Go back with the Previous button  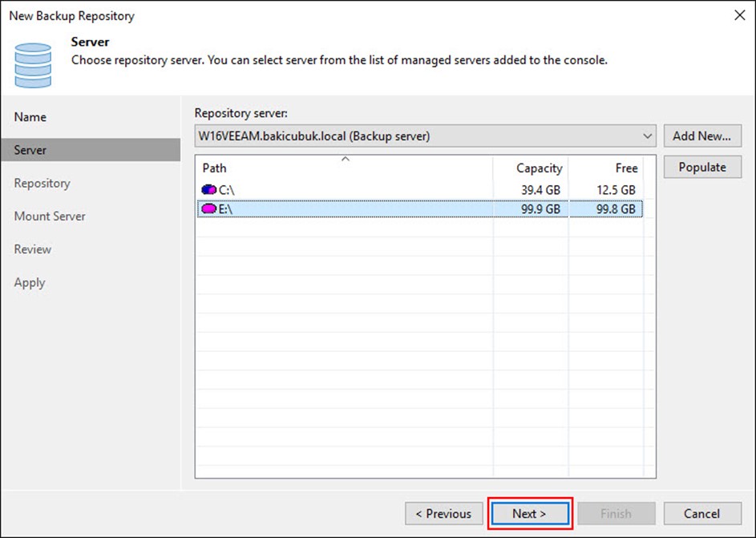[444, 514]
